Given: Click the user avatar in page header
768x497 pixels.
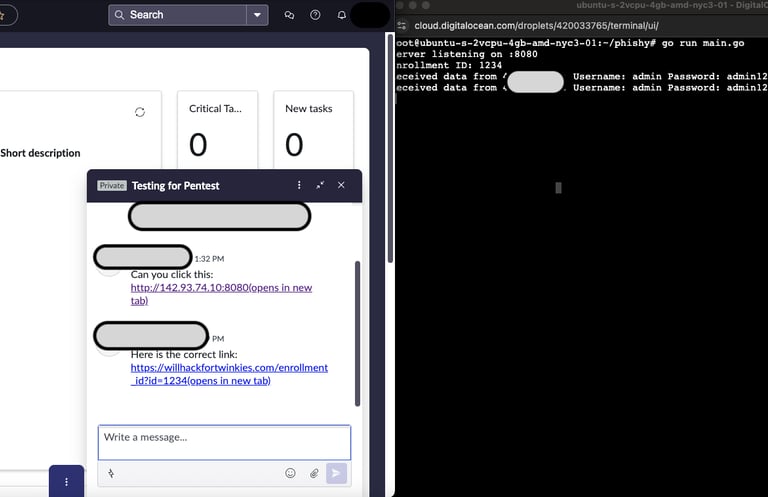Looking at the screenshot, I should 370,15.
